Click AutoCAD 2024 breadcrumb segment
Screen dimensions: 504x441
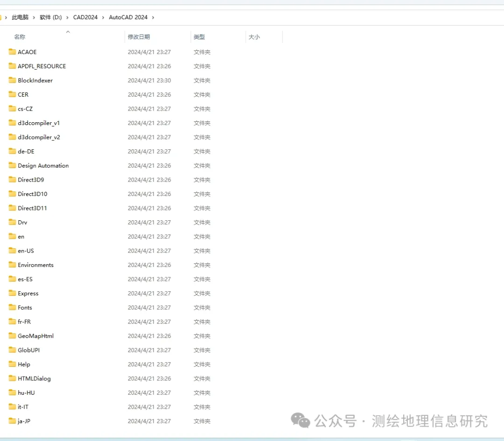(128, 17)
